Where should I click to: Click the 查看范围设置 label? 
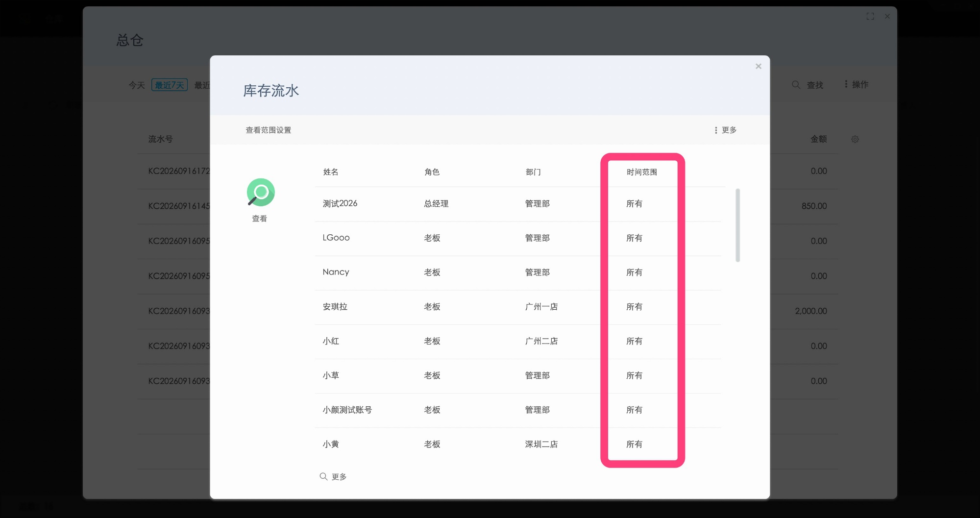point(269,130)
